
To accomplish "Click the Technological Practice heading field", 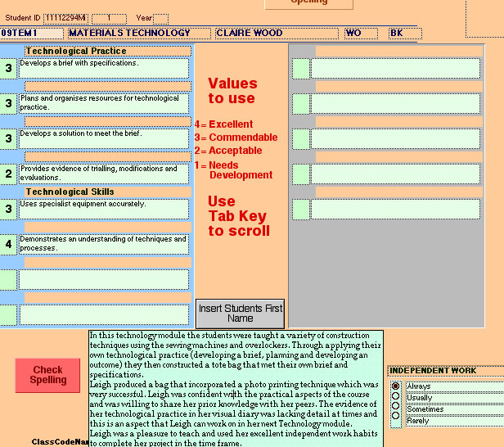I will [108, 51].
